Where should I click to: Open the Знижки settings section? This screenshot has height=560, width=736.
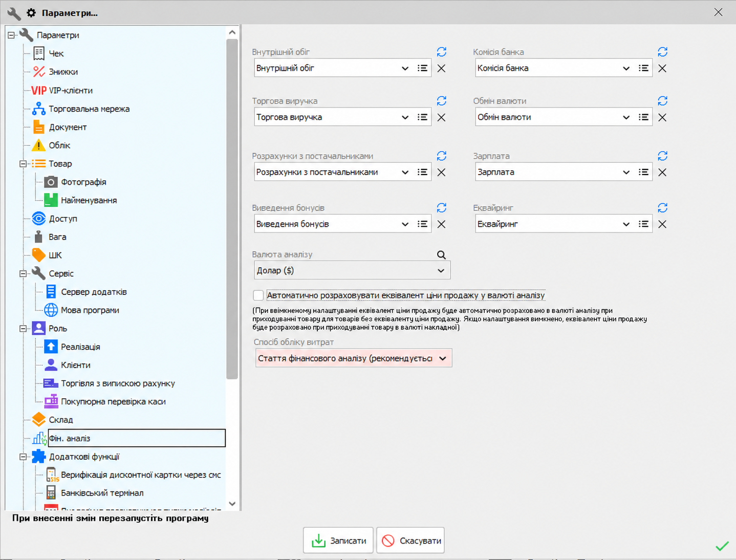pyautogui.click(x=63, y=72)
